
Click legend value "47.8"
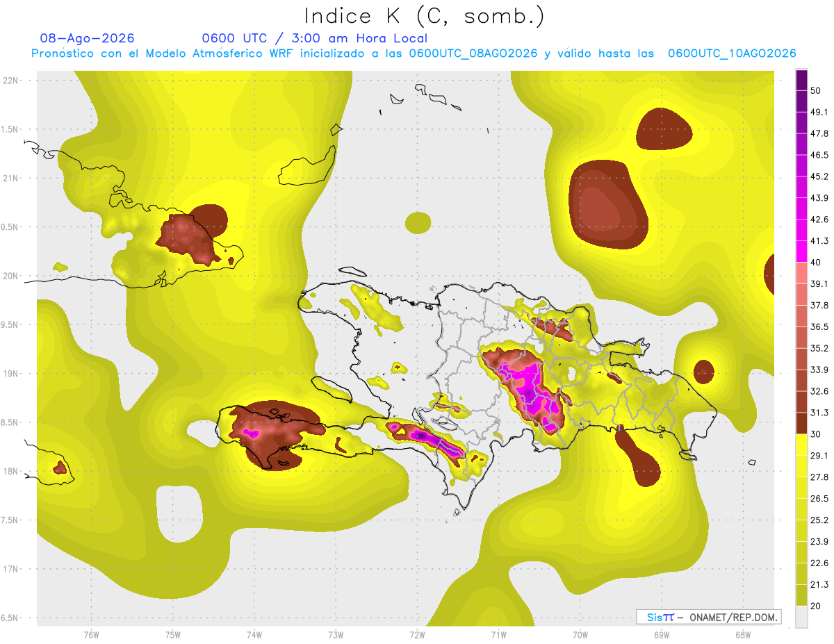(819, 133)
